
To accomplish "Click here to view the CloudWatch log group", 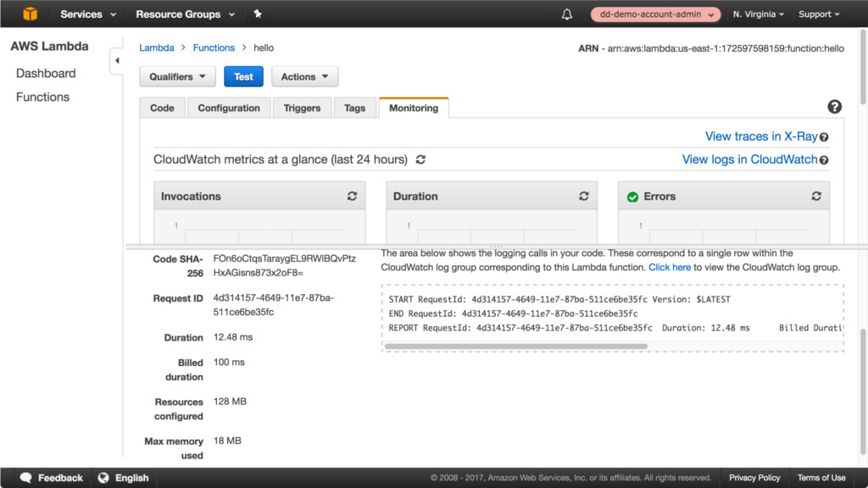I will (x=670, y=267).
